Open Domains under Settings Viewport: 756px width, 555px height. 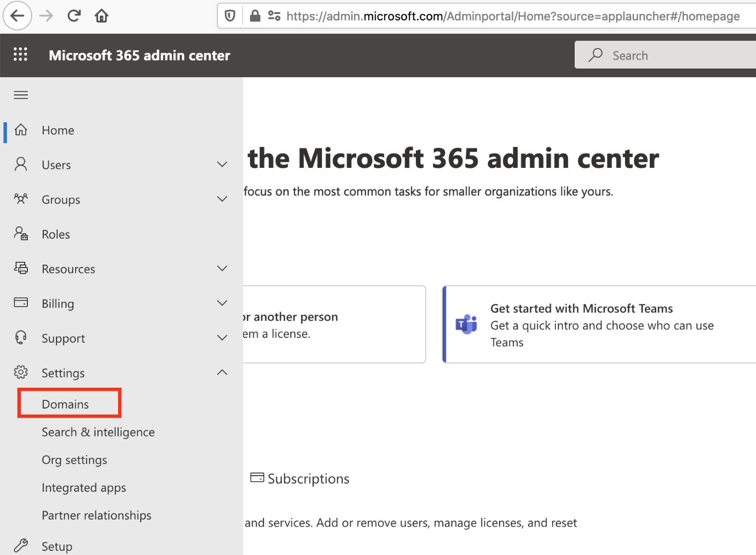(65, 404)
